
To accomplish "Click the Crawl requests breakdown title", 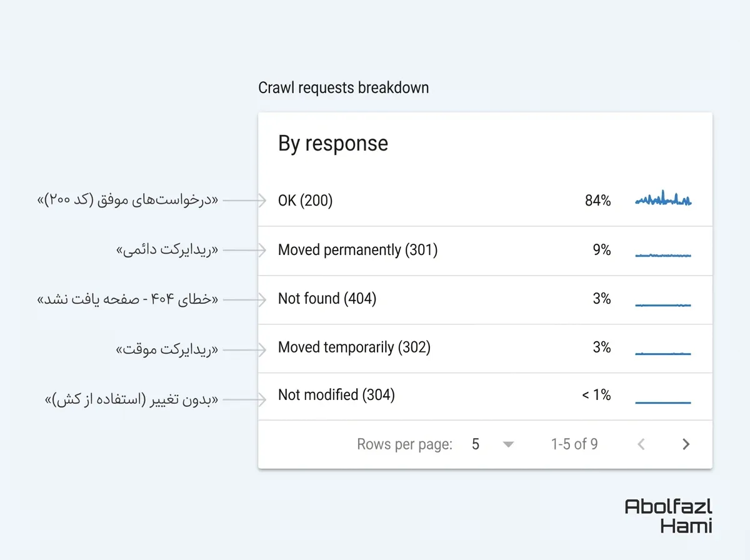I will pos(344,87).
